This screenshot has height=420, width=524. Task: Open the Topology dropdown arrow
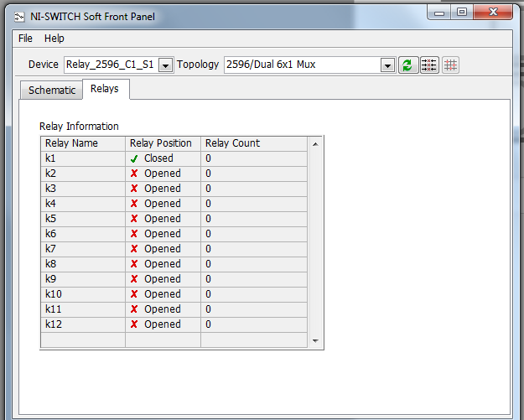[387, 65]
